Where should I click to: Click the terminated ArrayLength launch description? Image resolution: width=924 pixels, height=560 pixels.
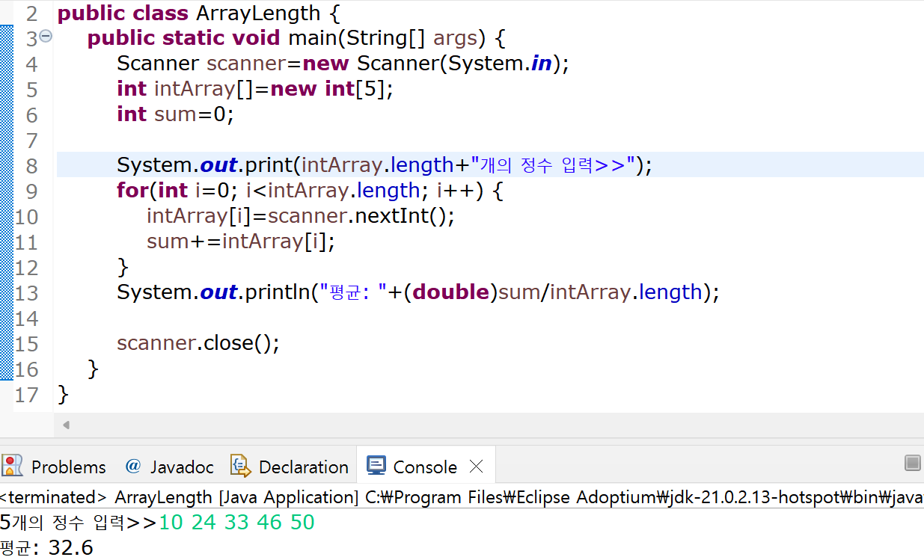(462, 497)
